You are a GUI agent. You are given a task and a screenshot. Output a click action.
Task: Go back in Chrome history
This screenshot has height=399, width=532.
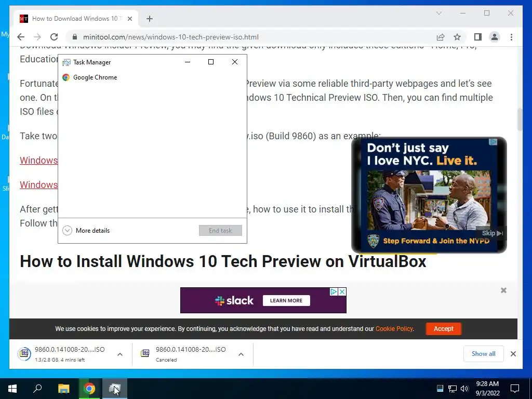[x=21, y=37]
